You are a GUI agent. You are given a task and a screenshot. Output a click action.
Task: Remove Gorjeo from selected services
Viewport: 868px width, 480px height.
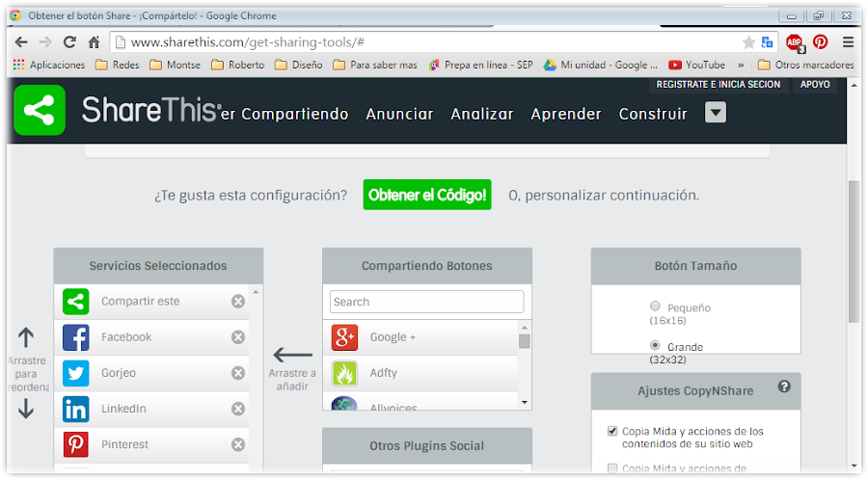click(238, 373)
